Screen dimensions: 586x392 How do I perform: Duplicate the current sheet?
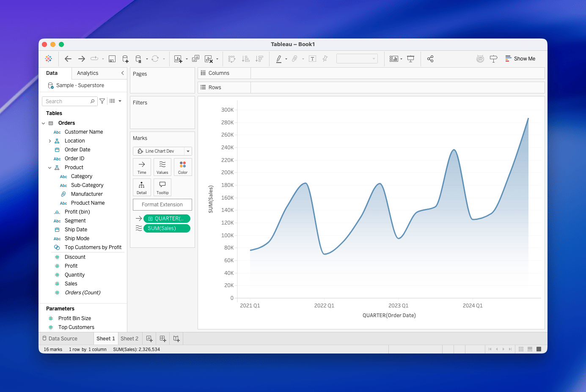195,59
